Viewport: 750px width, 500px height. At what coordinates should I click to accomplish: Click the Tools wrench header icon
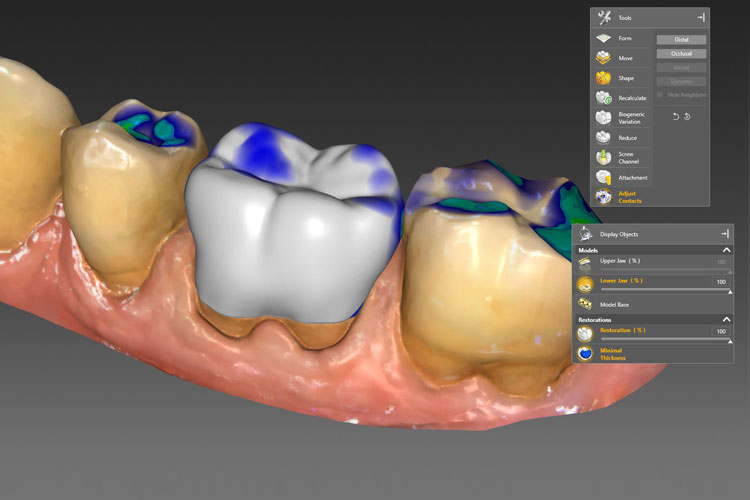[605, 18]
